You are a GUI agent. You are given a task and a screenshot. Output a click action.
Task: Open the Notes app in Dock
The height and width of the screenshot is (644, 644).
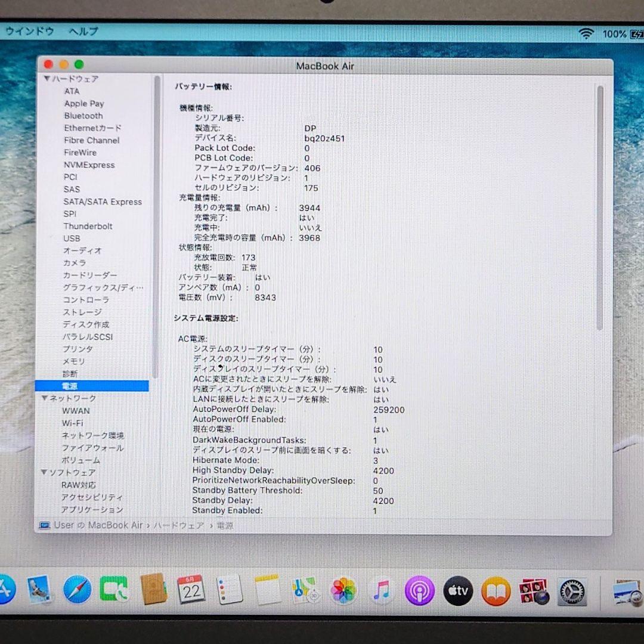[x=267, y=590]
